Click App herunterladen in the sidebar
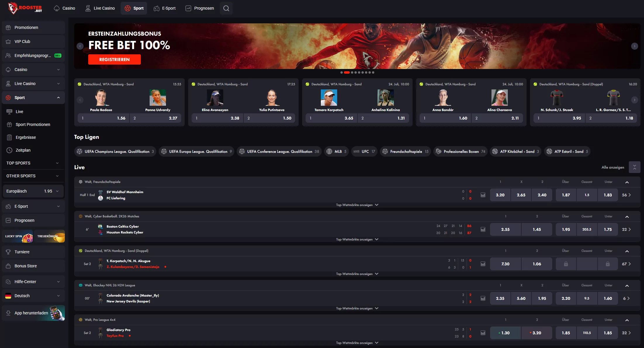The width and height of the screenshot is (644, 348). coord(33,313)
